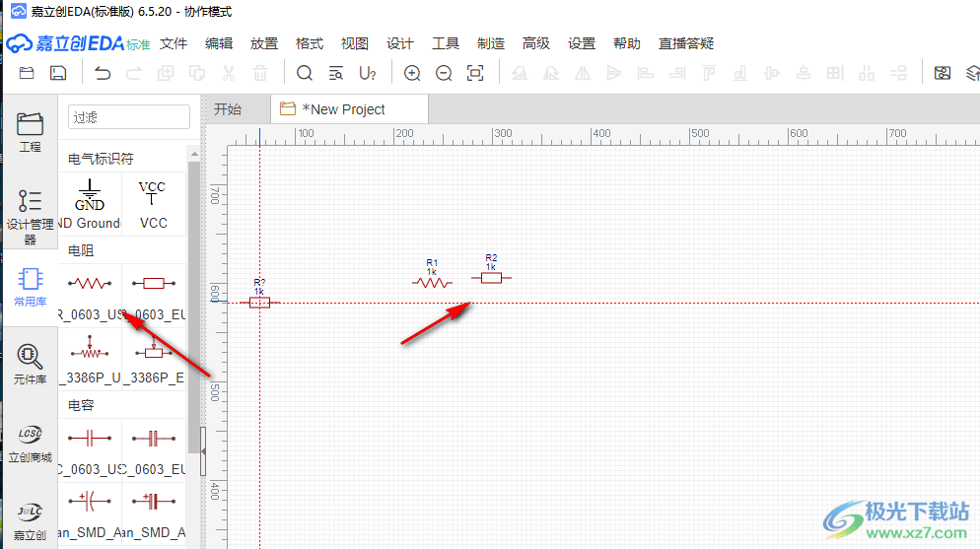Screen dimensions: 980x549
Task: Click the 直播答疑 live Q&A link
Action: (x=686, y=43)
